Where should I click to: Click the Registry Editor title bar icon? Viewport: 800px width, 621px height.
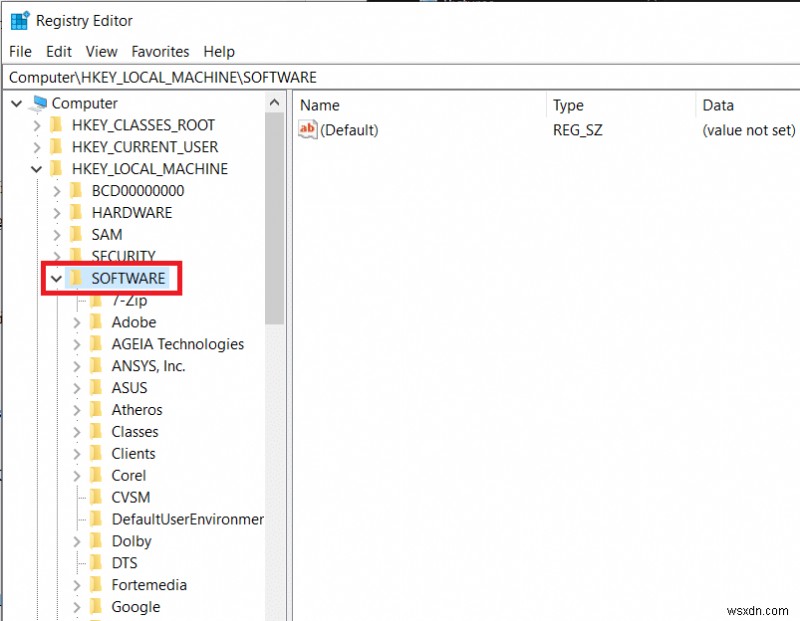tap(17, 20)
